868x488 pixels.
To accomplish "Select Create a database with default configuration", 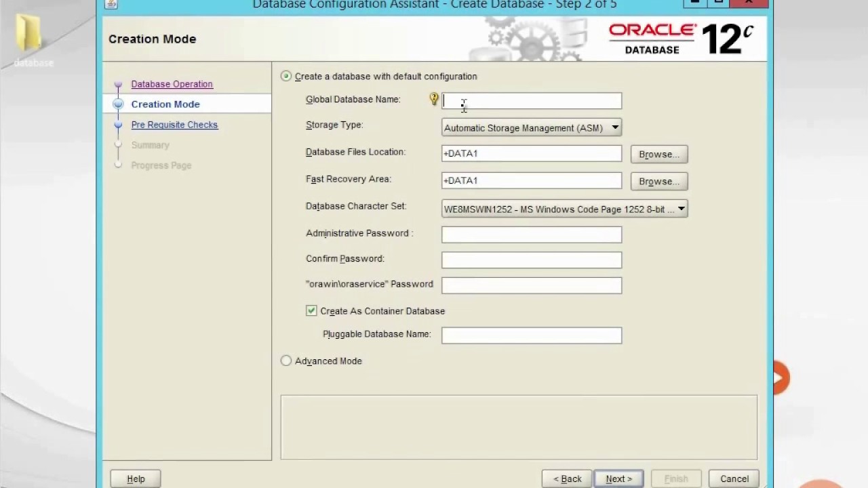I will point(286,77).
